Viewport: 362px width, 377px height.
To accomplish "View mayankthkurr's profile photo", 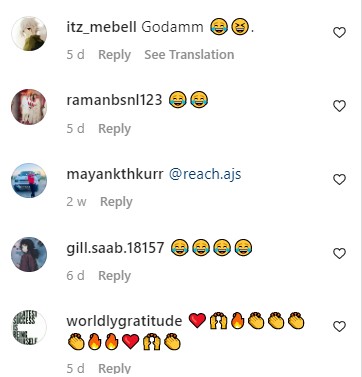I will [x=29, y=180].
